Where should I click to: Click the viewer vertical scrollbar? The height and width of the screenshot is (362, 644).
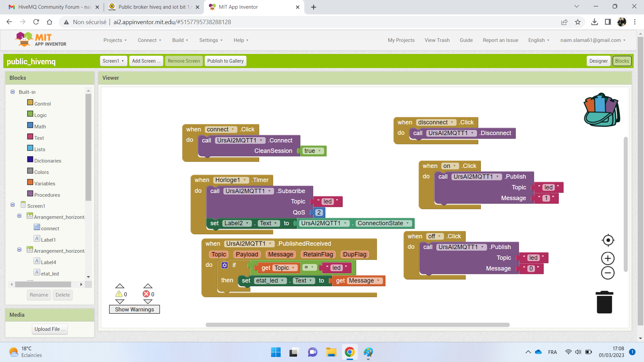click(626, 204)
